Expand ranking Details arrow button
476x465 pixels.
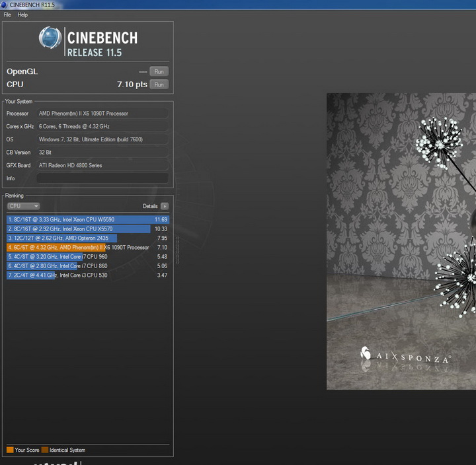(165, 206)
